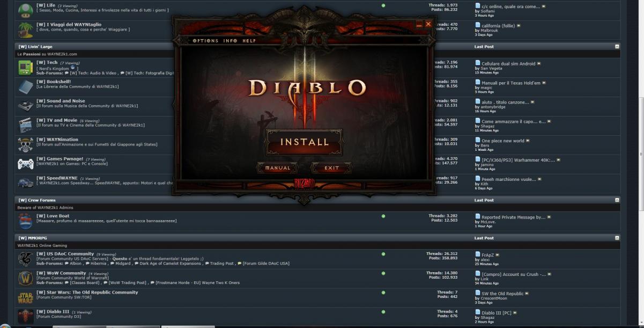Click post icon beside Cellulare dual sim Android
This screenshot has height=328, width=644.
point(478,63)
